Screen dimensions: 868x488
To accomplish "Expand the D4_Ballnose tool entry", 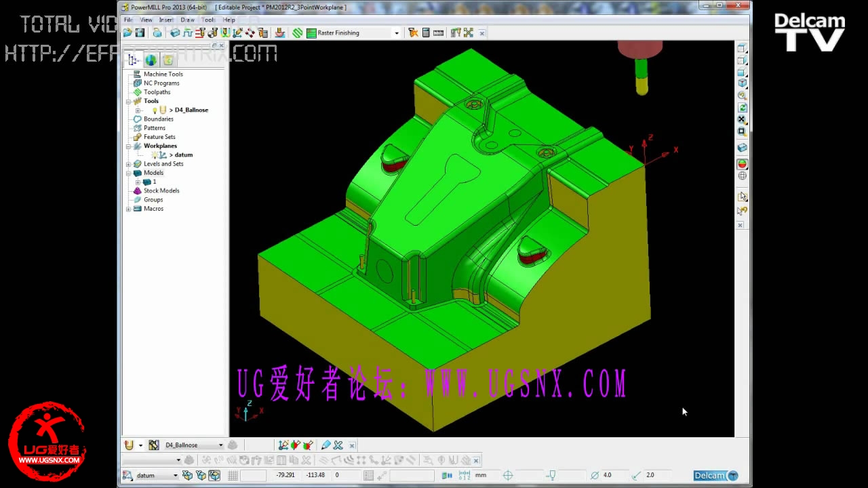I will coord(138,110).
